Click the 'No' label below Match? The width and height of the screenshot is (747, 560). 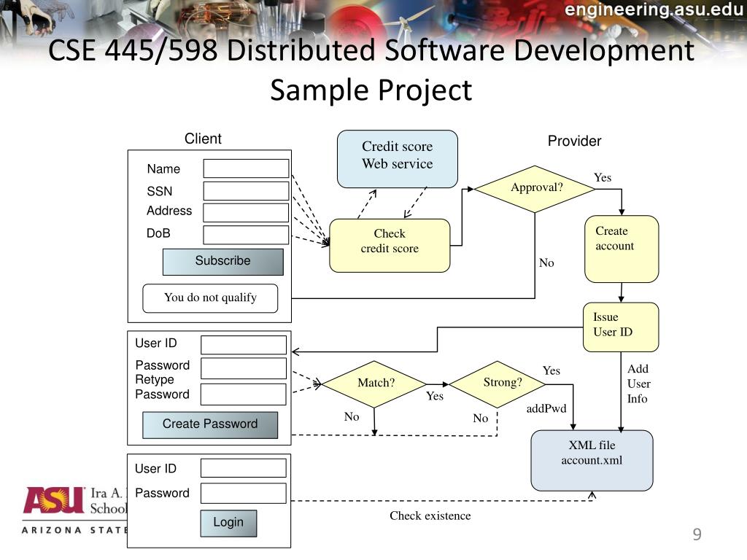tap(352, 416)
